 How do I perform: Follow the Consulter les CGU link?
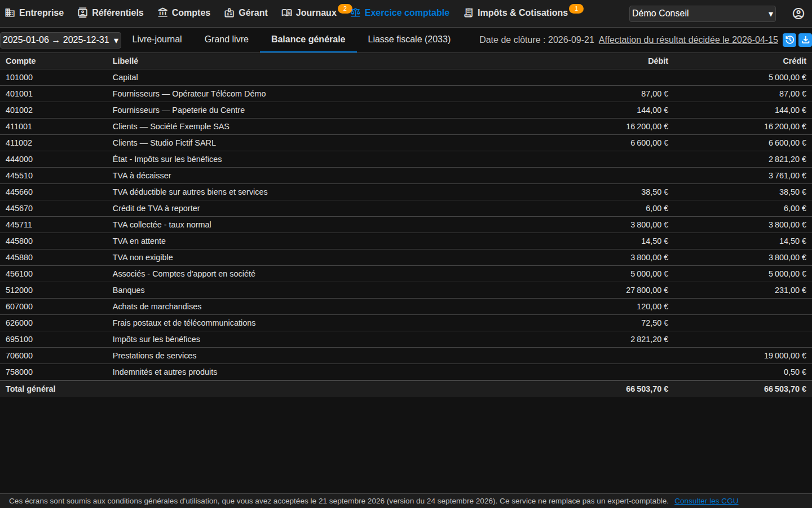pyautogui.click(x=706, y=501)
